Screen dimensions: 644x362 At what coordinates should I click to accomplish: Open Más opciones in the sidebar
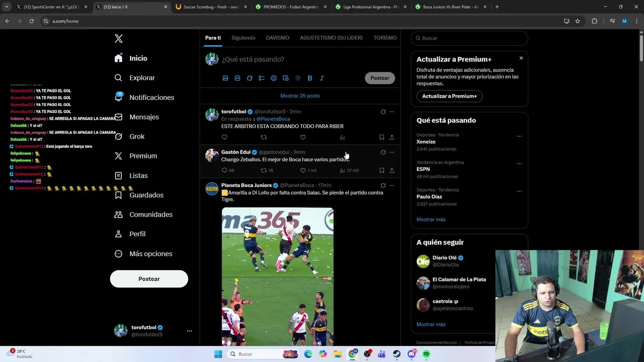[143, 253]
